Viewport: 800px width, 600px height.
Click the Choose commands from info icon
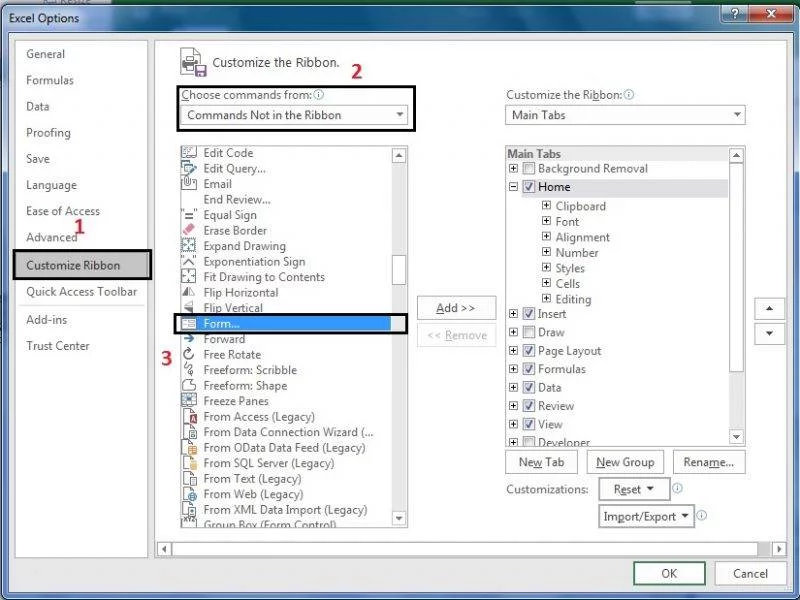(x=318, y=95)
